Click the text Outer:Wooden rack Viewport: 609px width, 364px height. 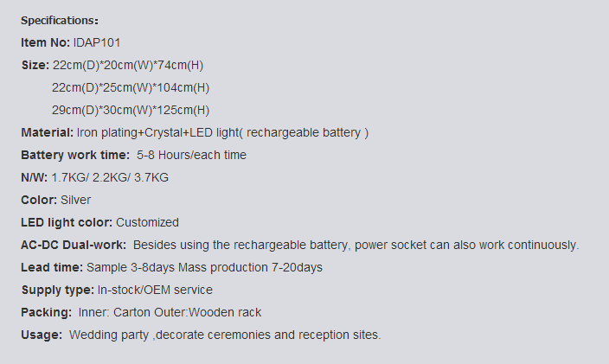(x=208, y=313)
